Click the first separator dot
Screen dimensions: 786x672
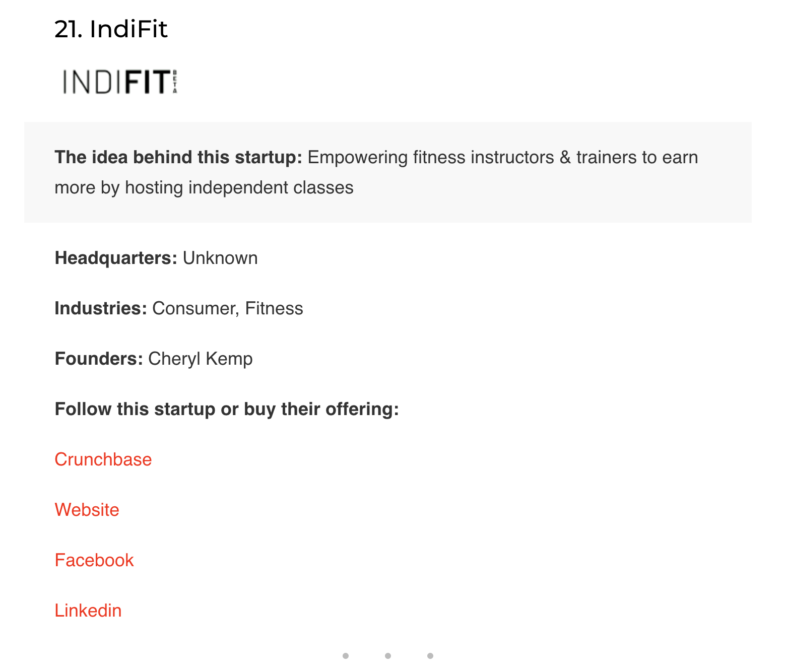pyautogui.click(x=346, y=656)
